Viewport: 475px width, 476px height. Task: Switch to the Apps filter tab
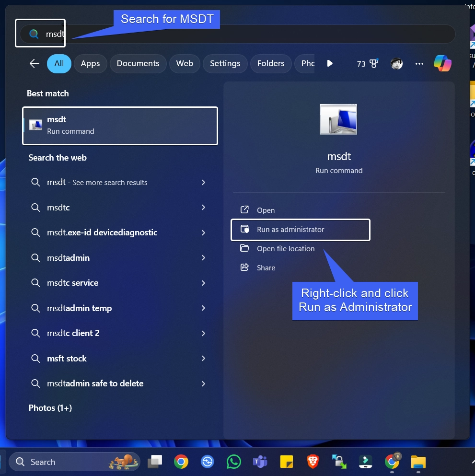click(90, 63)
